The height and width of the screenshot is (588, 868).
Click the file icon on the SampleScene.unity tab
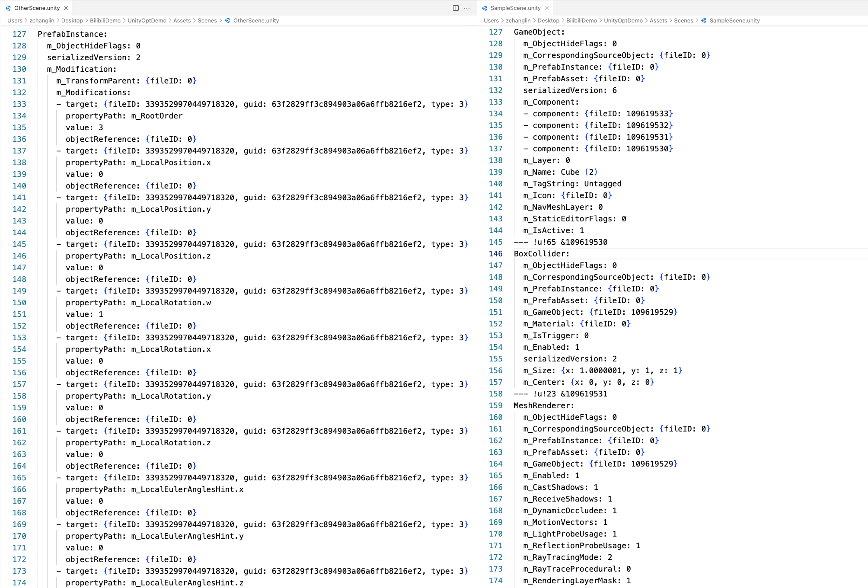click(x=485, y=8)
